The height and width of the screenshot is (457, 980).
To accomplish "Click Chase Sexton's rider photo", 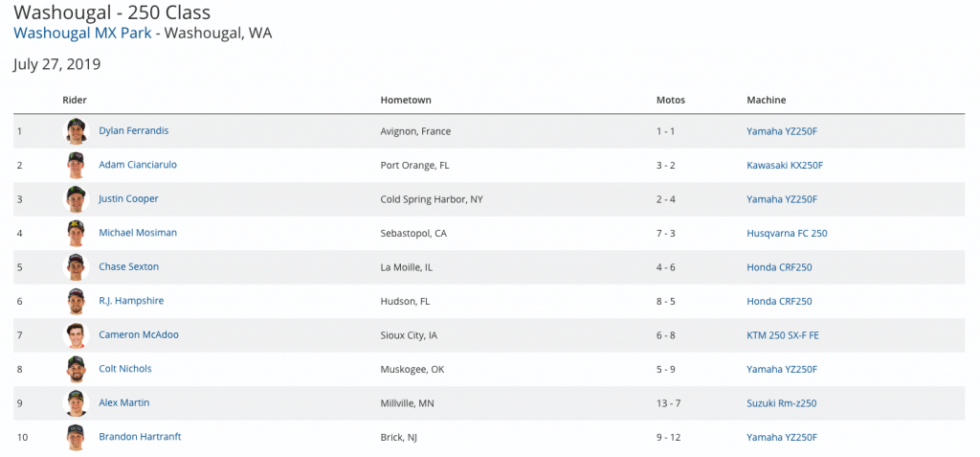I will coord(76,267).
